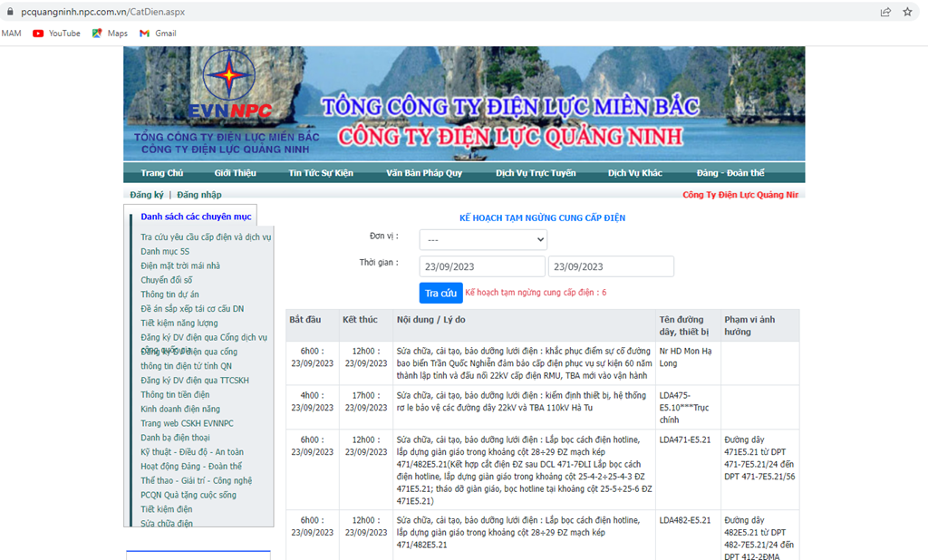928x560 pixels.
Task: Open Kỹ thuật - Điều độ - An toàn link
Action: pyautogui.click(x=192, y=451)
